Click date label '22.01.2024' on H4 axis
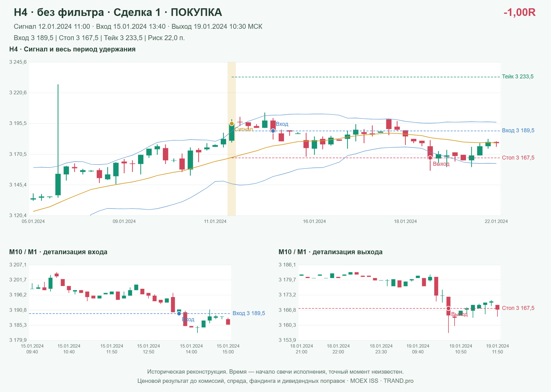 (x=496, y=221)
